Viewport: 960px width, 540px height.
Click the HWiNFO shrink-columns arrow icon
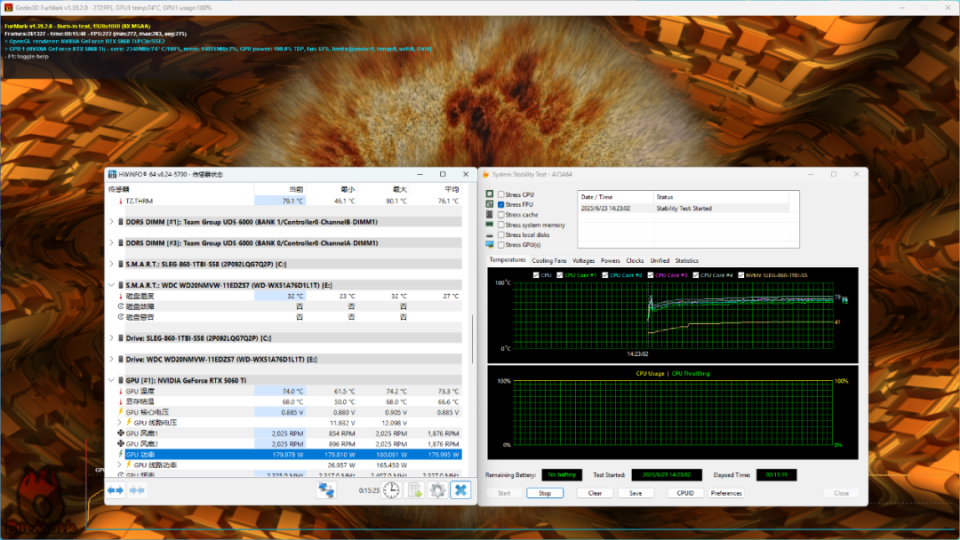click(137, 490)
